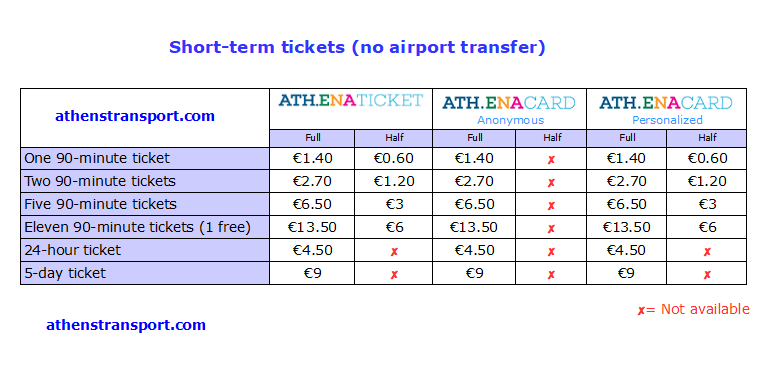Open athenstransport.com link below the table
This screenshot has width=779, height=385.
coord(126,325)
